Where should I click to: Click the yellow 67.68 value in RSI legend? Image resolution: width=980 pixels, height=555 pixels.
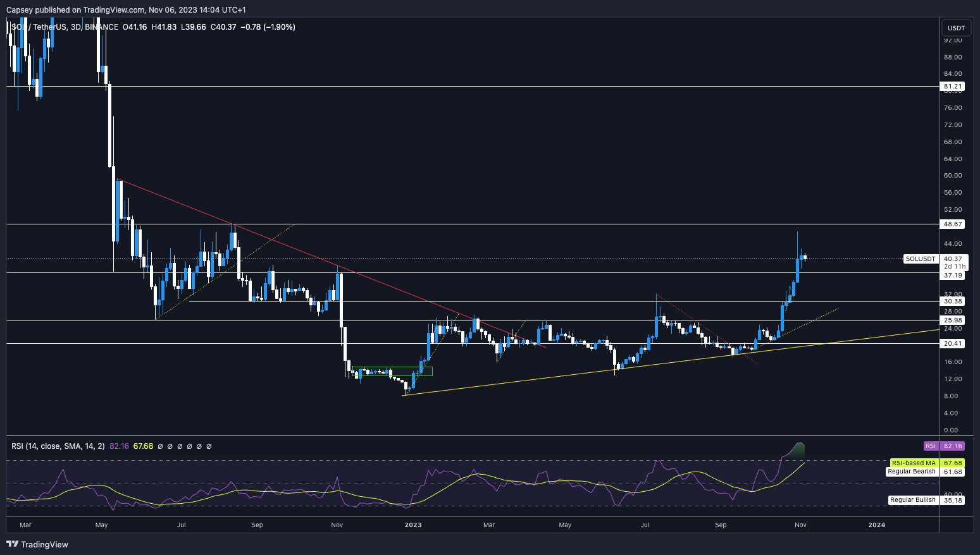[144, 446]
